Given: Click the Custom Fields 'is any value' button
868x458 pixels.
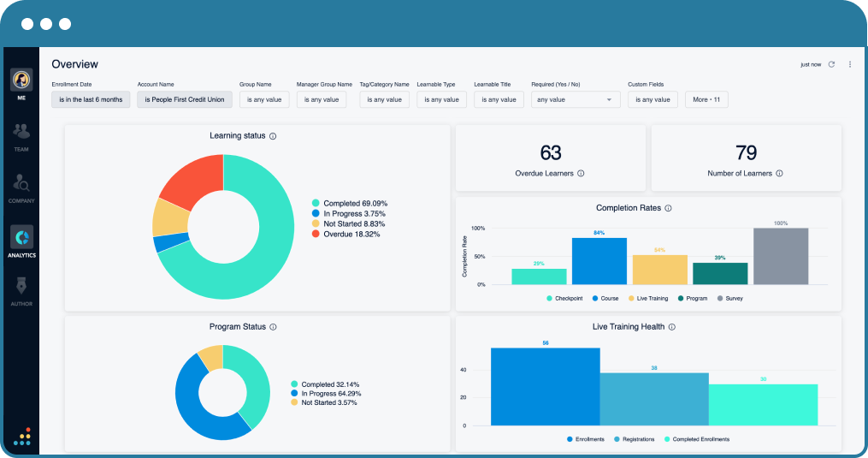Looking at the screenshot, I should pyautogui.click(x=652, y=99).
